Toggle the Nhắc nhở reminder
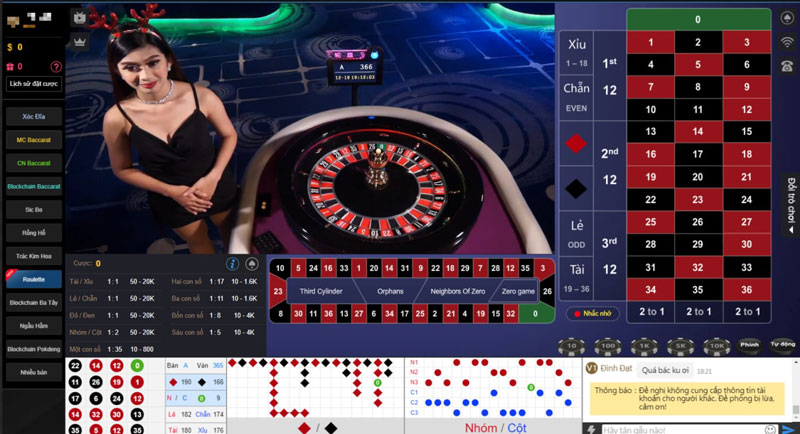The height and width of the screenshot is (434, 800). pyautogui.click(x=593, y=313)
